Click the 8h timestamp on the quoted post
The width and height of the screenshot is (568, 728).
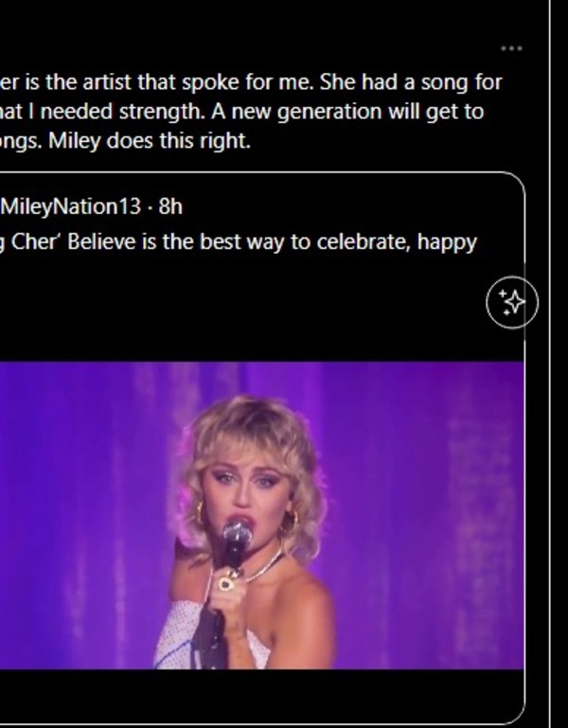[x=170, y=206]
